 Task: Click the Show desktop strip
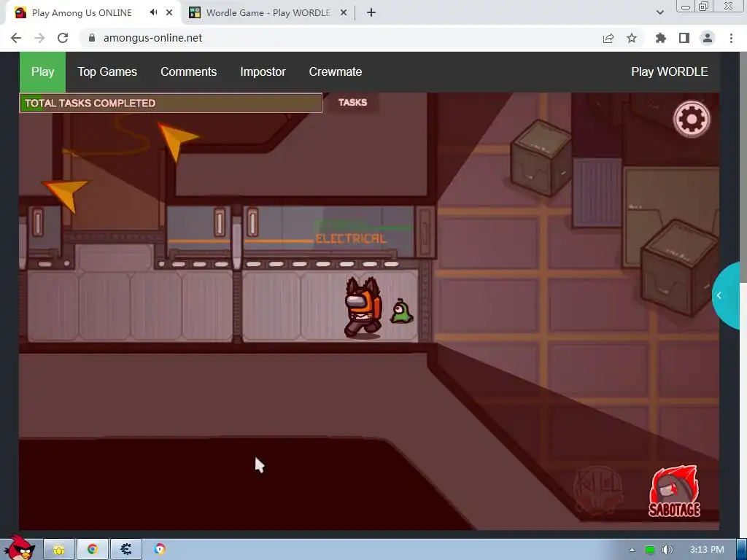click(742, 550)
